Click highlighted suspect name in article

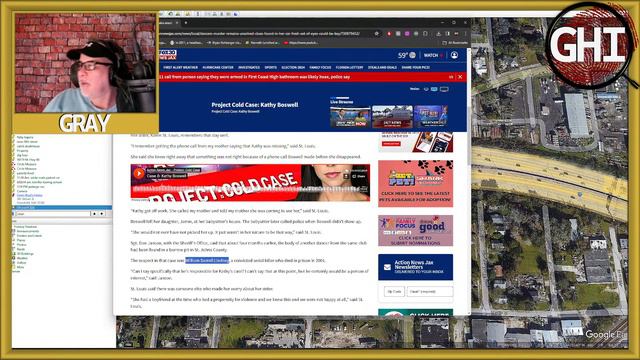[x=207, y=260]
